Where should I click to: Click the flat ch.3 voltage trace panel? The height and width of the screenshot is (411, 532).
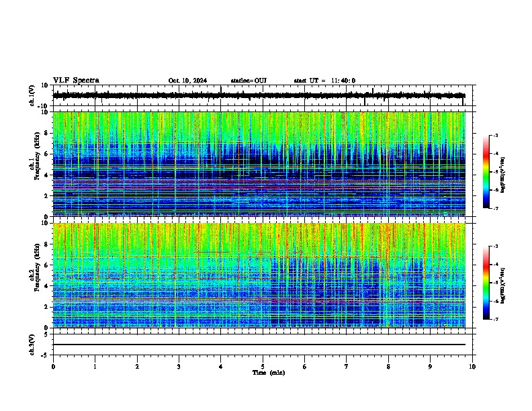pyautogui.click(x=262, y=345)
